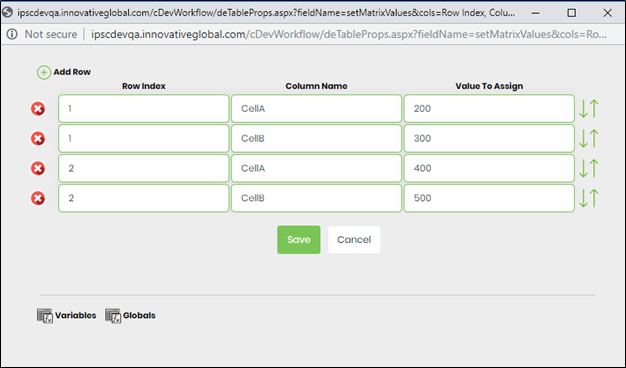The height and width of the screenshot is (368, 626).
Task: Edit Value To Assign field containing 200
Action: tap(489, 109)
